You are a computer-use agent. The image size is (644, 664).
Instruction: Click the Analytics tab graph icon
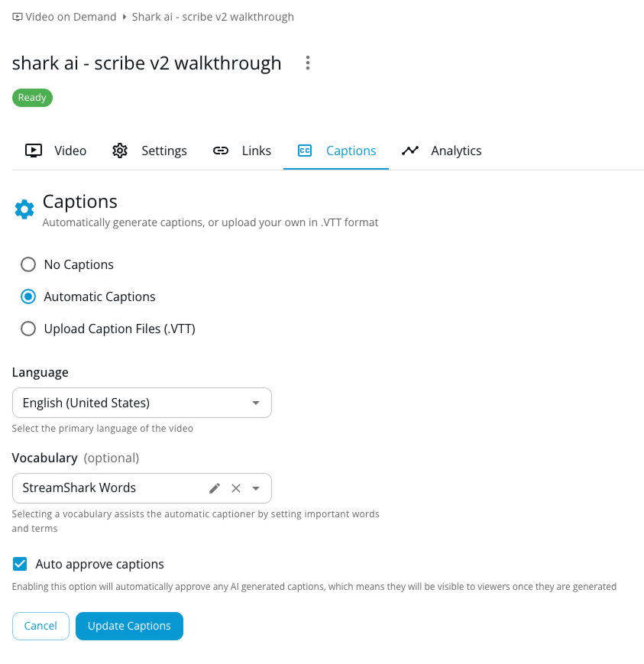pyautogui.click(x=410, y=151)
